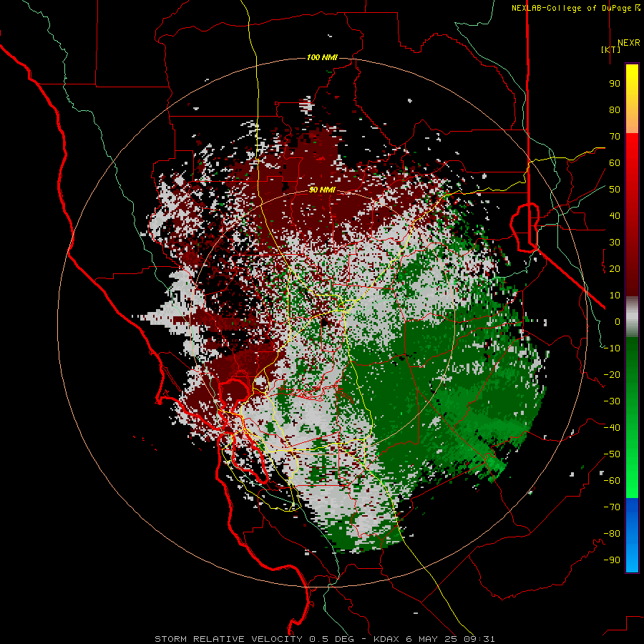Click the -40 value on velocity scale
Screen dimensions: 644x644
(x=612, y=428)
